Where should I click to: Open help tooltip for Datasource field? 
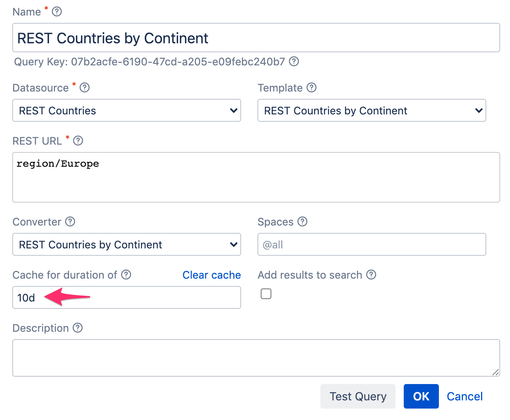tap(85, 87)
